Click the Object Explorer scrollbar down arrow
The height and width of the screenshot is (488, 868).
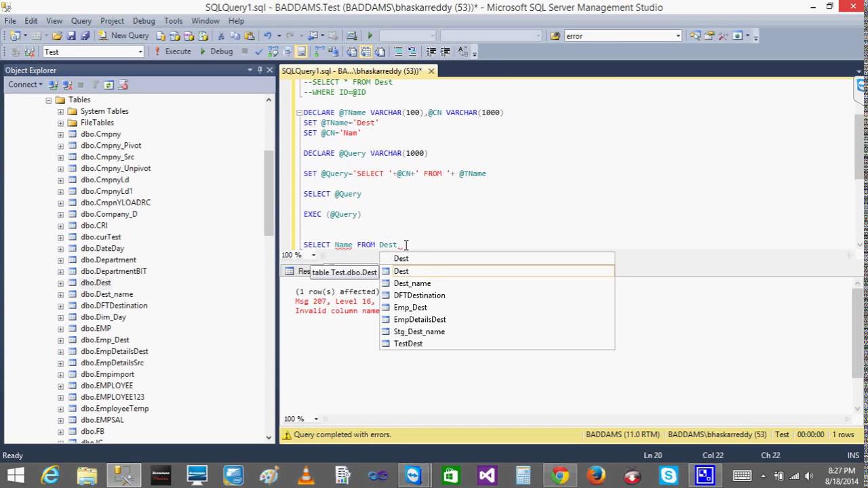click(x=269, y=437)
